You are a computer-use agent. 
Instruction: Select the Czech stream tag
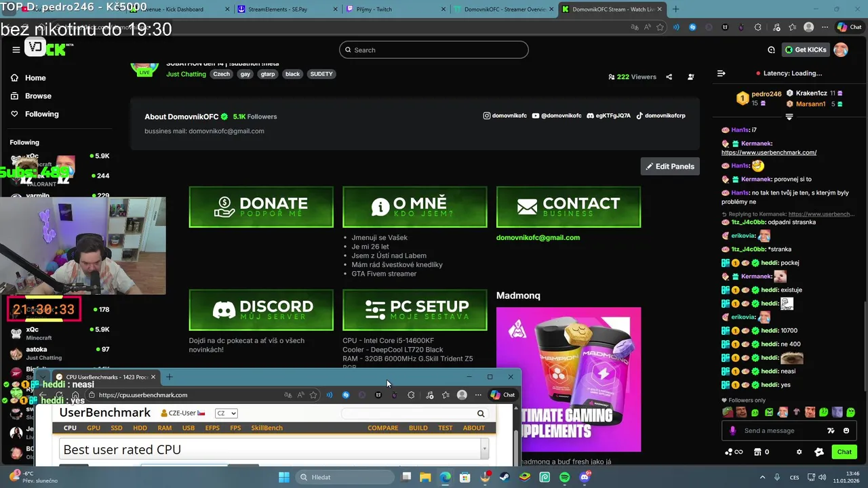pos(221,74)
